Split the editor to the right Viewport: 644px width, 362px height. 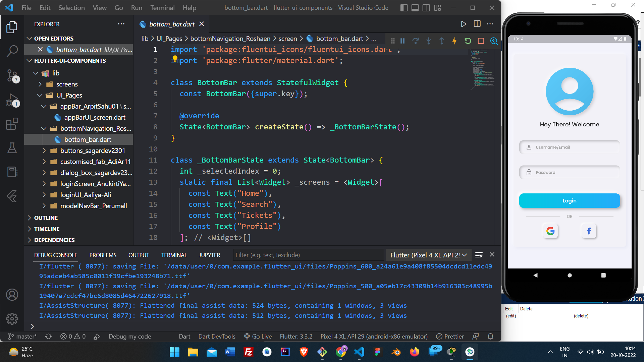point(477,24)
